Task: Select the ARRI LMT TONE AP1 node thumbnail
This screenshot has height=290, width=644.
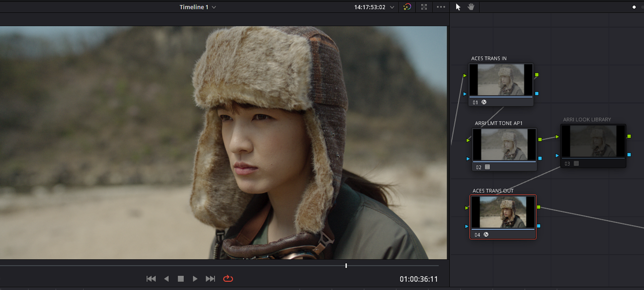Action: [504, 144]
